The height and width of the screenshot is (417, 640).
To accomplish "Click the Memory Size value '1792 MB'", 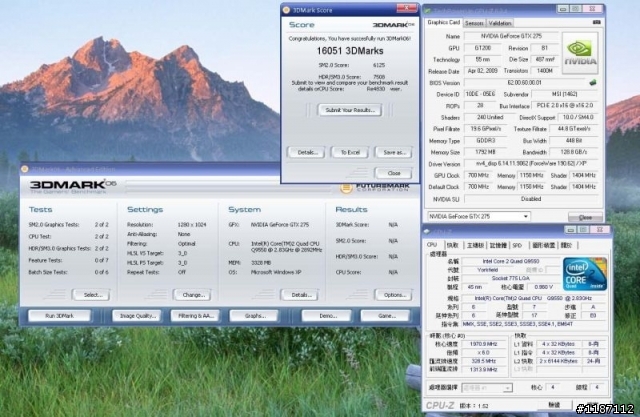I will coord(485,152).
